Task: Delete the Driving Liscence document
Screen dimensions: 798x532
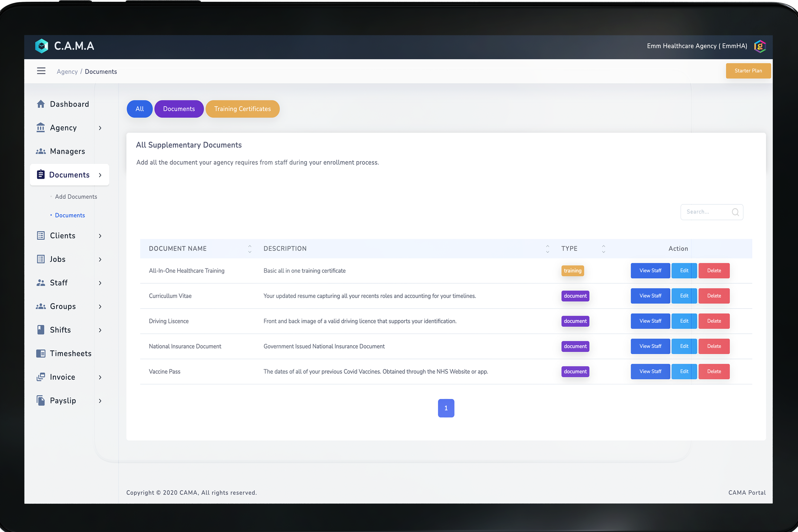Action: point(714,321)
